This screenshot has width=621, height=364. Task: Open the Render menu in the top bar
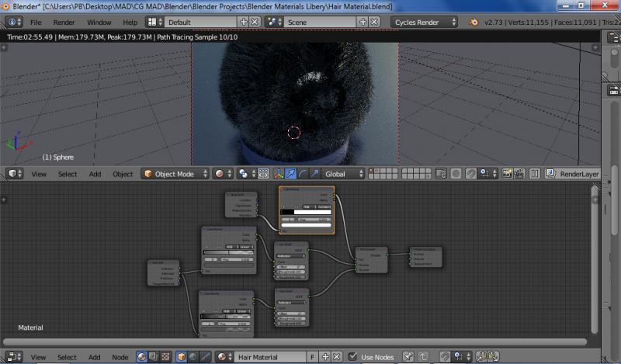(64, 23)
